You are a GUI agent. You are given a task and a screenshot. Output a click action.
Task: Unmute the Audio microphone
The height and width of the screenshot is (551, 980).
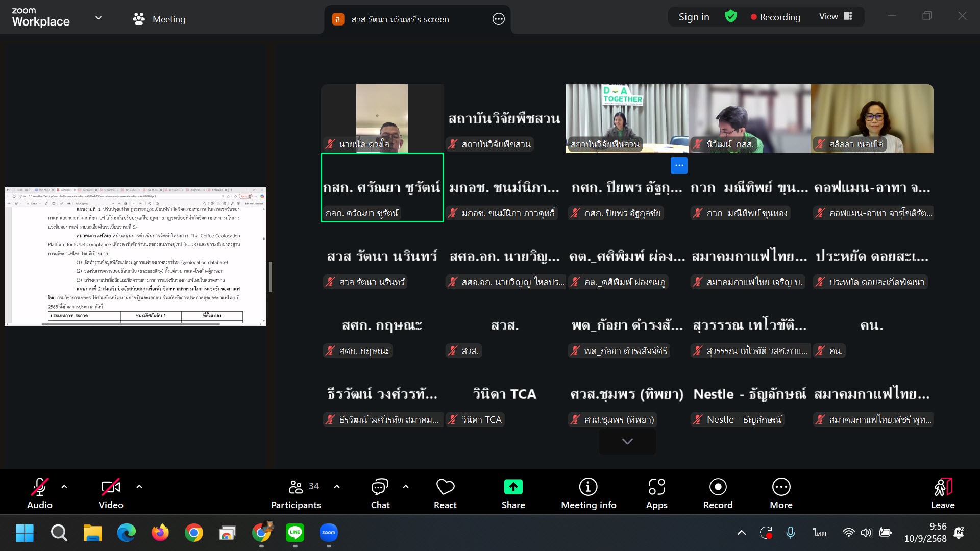coord(40,493)
